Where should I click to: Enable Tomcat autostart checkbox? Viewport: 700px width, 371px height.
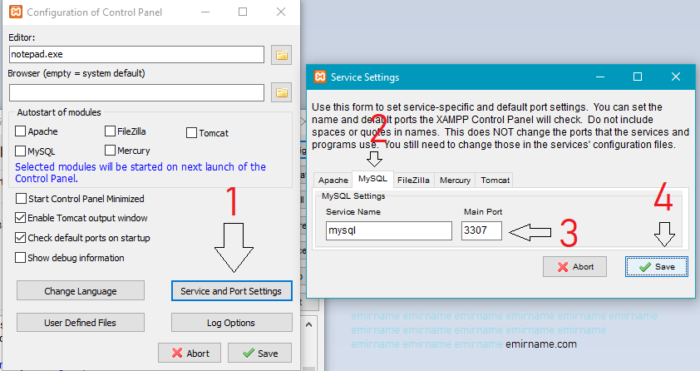(192, 133)
